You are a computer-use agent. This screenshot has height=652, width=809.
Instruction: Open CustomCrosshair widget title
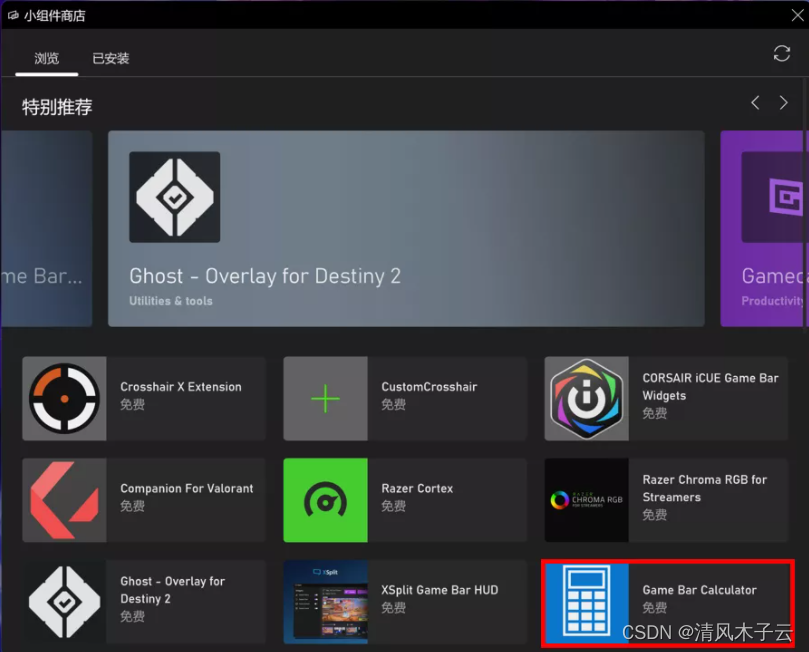(x=429, y=387)
